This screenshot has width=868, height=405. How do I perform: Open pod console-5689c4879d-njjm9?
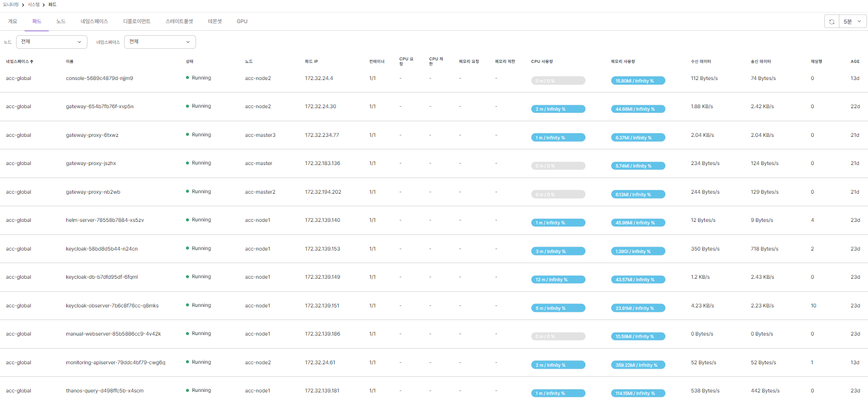tap(100, 78)
